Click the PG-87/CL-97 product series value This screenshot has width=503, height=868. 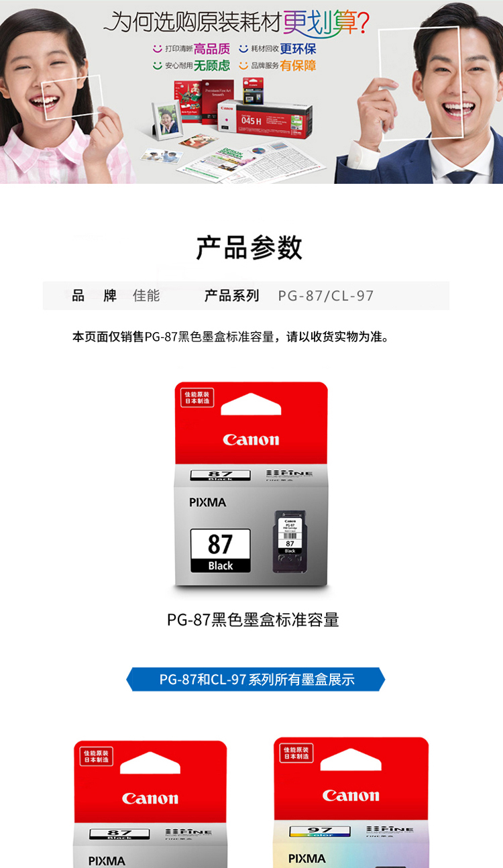tap(326, 296)
